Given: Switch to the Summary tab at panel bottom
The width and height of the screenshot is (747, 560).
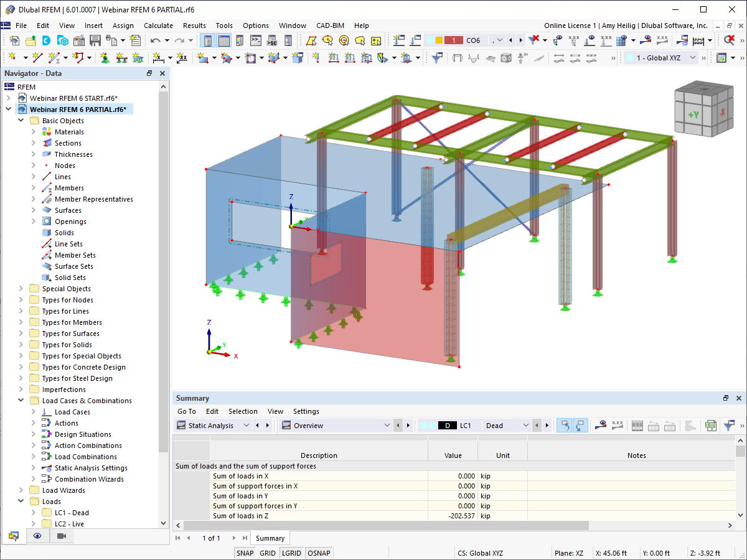Looking at the screenshot, I should 270,538.
